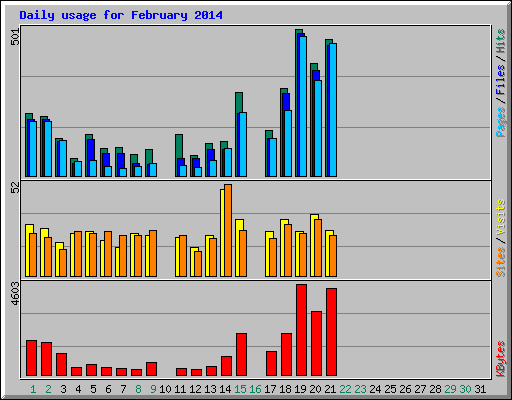Screen dimensions: 512x400
Task: Click day 12 on the x-axis
Action: coord(195,389)
